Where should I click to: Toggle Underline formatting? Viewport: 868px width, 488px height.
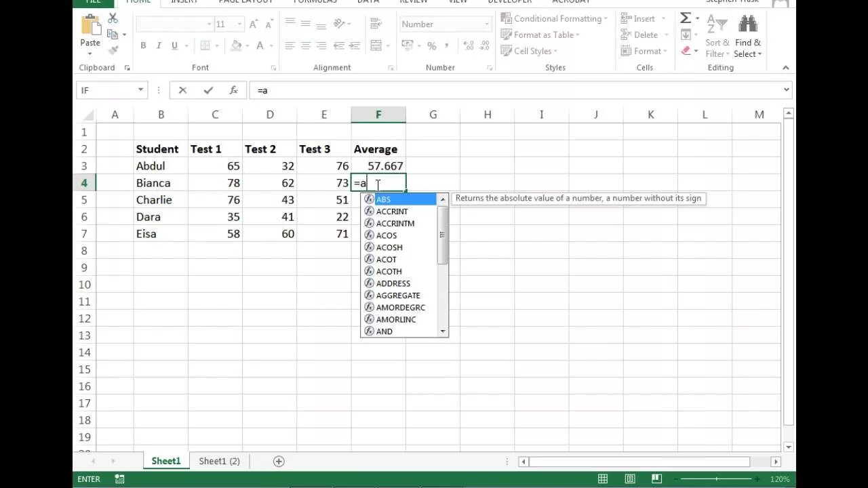(x=175, y=46)
